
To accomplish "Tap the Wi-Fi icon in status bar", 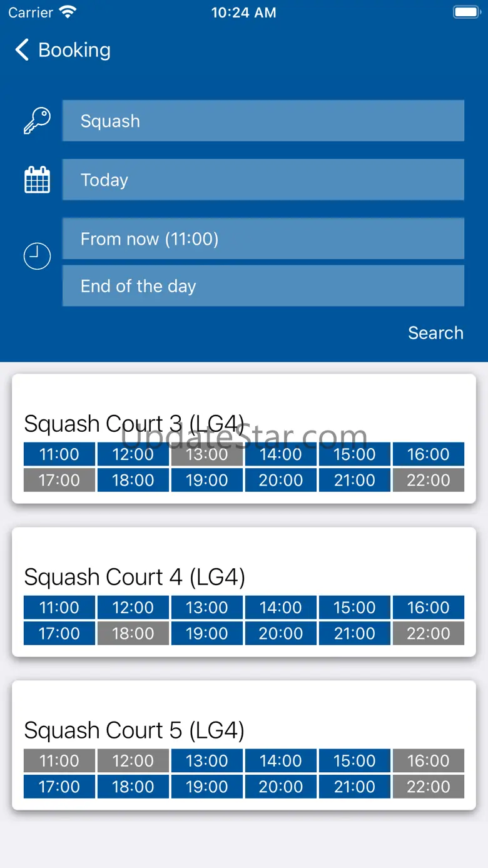I will [x=67, y=12].
